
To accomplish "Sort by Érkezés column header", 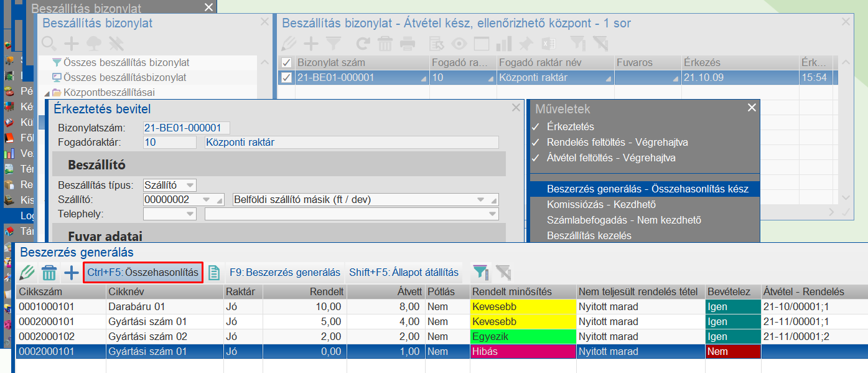I will point(740,63).
